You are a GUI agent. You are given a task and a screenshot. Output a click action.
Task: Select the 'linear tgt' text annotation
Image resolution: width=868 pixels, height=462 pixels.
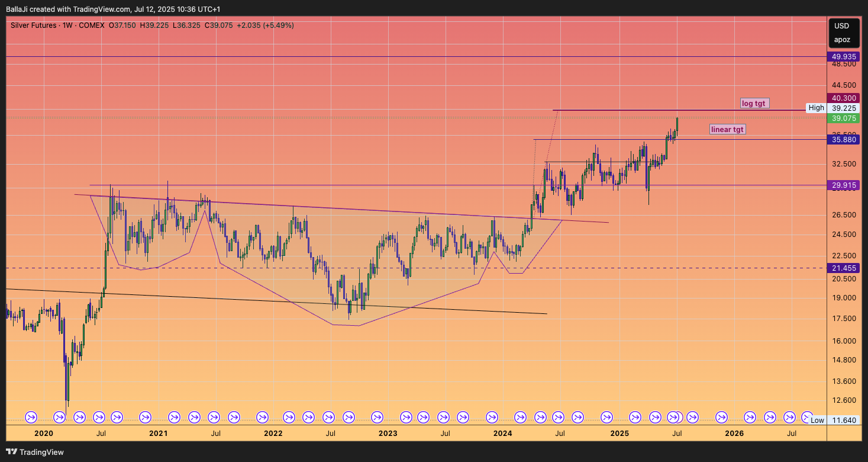[x=728, y=129]
